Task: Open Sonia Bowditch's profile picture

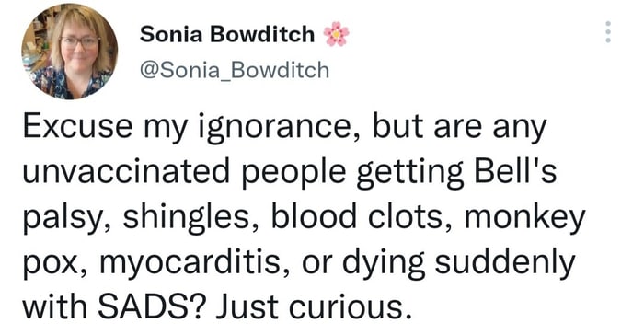Action: click(69, 52)
